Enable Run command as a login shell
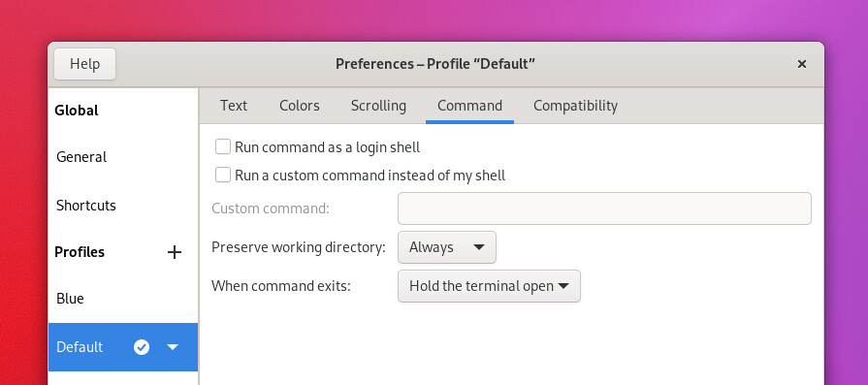Viewport: 868px width, 385px height. [223, 147]
